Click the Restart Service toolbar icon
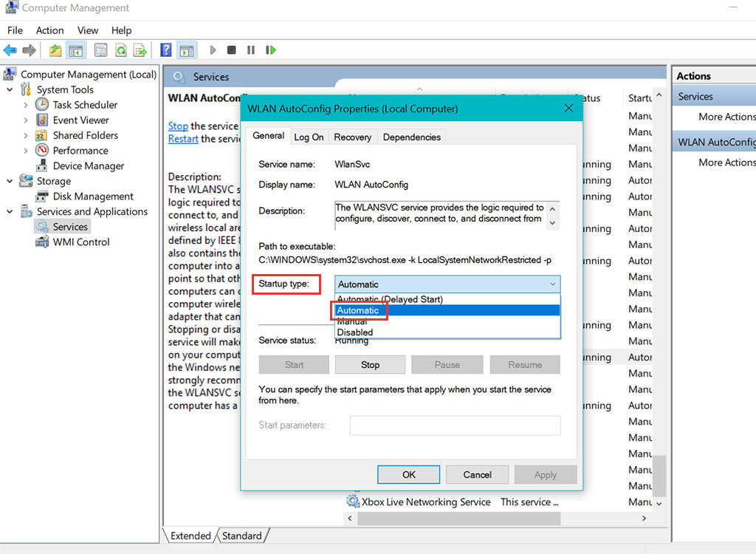This screenshot has width=756, height=554. (270, 49)
